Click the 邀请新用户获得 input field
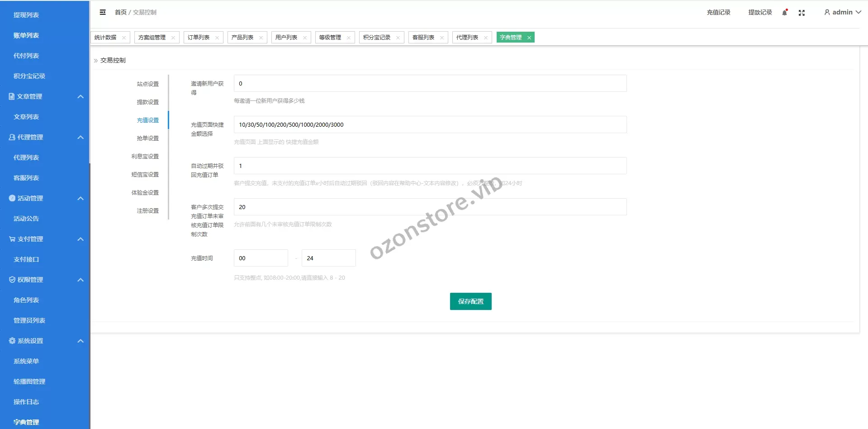This screenshot has height=429, width=868. (430, 83)
